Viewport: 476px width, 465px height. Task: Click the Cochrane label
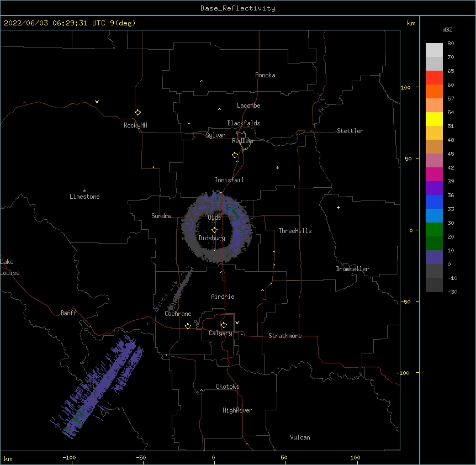[178, 314]
